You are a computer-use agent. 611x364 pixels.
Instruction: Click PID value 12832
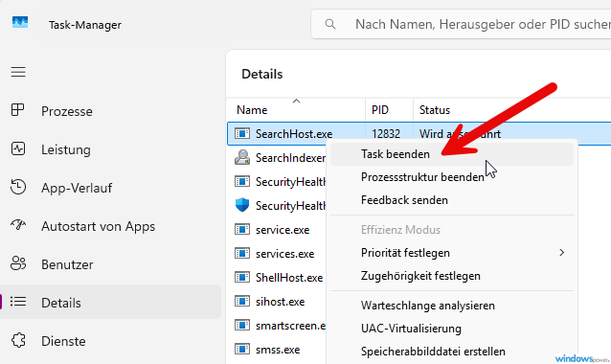pos(386,134)
